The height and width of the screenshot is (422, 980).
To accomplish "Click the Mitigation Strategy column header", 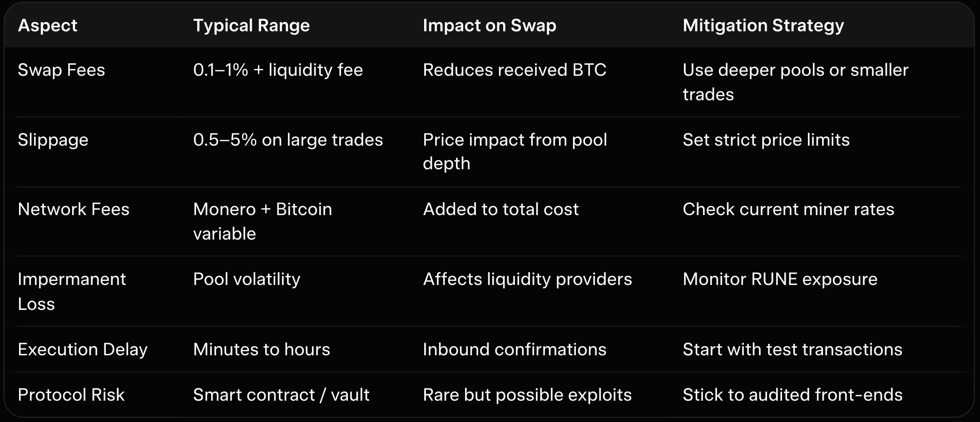I will pyautogui.click(x=763, y=25).
